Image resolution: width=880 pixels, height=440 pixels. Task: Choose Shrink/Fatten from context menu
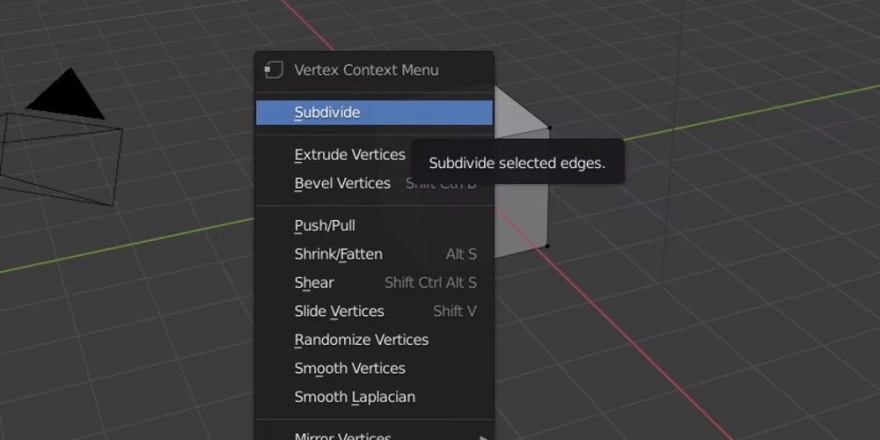[x=374, y=254]
